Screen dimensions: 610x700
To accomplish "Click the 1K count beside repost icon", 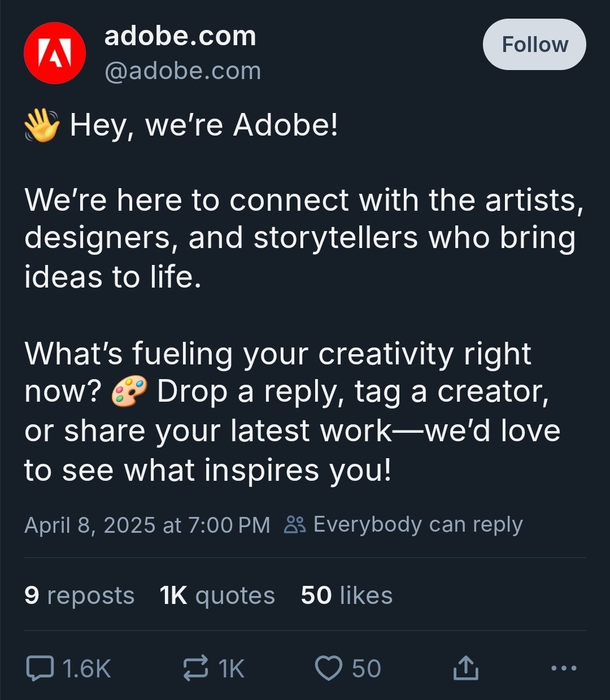I will pos(232,669).
